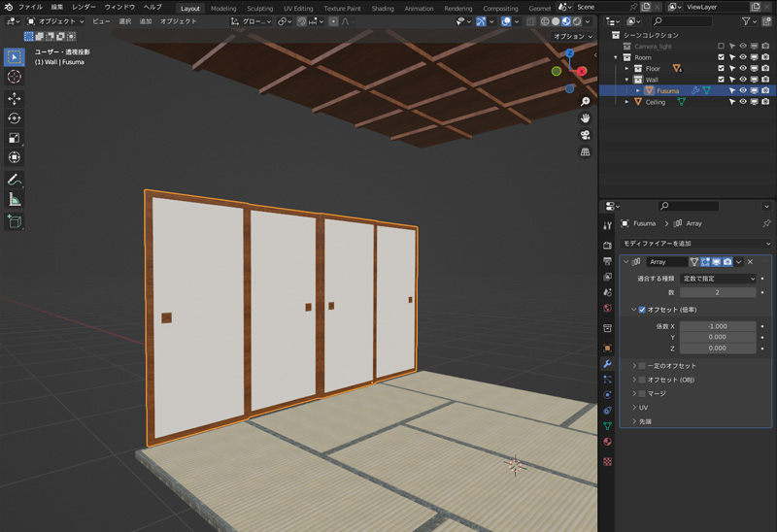Image resolution: width=777 pixels, height=532 pixels.
Task: Select the Measure tool
Action: coord(15,200)
